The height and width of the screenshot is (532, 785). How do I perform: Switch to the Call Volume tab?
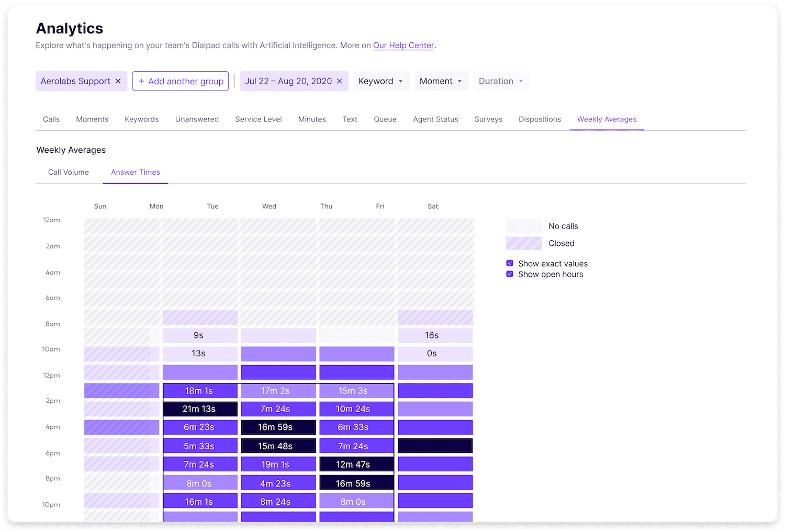click(x=68, y=172)
